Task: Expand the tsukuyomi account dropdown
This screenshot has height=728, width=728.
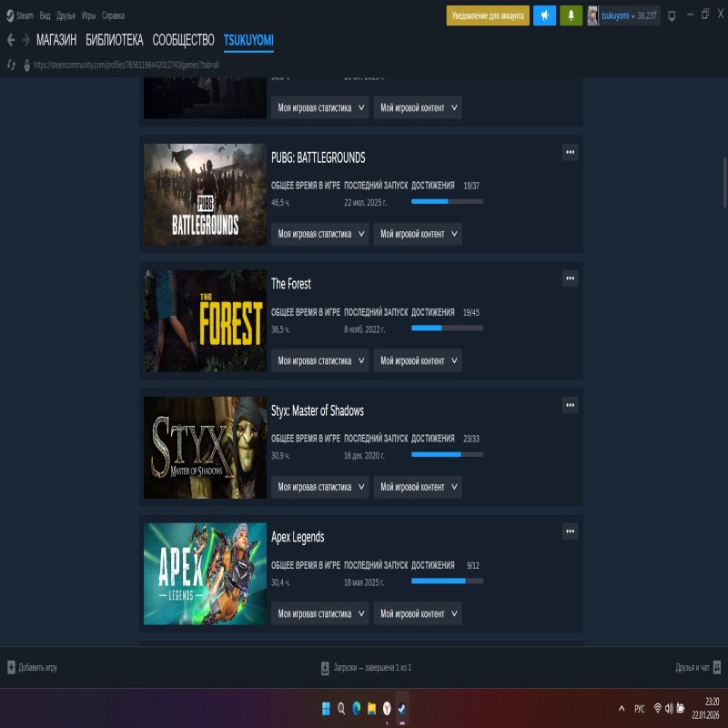Action: coord(620,15)
